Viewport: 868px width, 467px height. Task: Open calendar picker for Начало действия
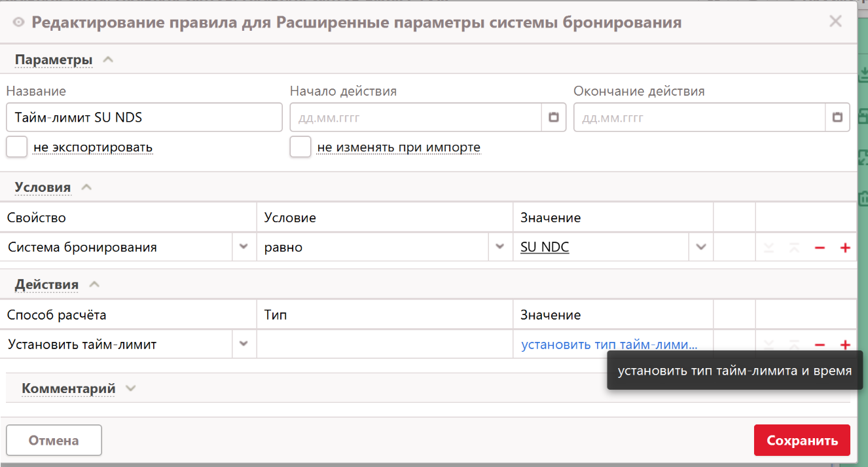point(554,117)
